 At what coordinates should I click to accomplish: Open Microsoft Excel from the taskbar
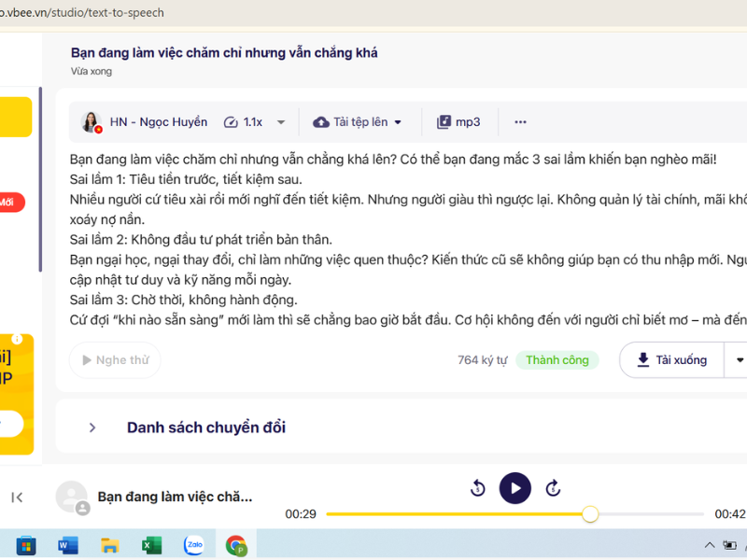point(151,546)
